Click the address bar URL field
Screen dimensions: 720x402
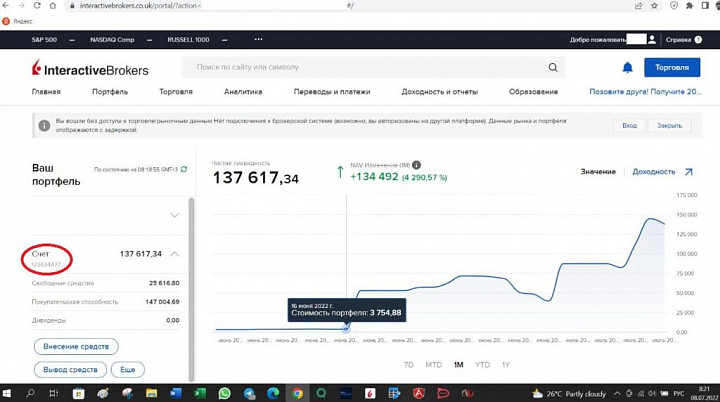pos(349,6)
